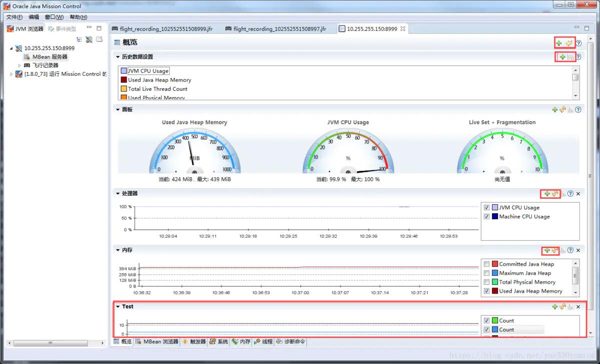Click the help icon in the 面板 section

point(578,110)
